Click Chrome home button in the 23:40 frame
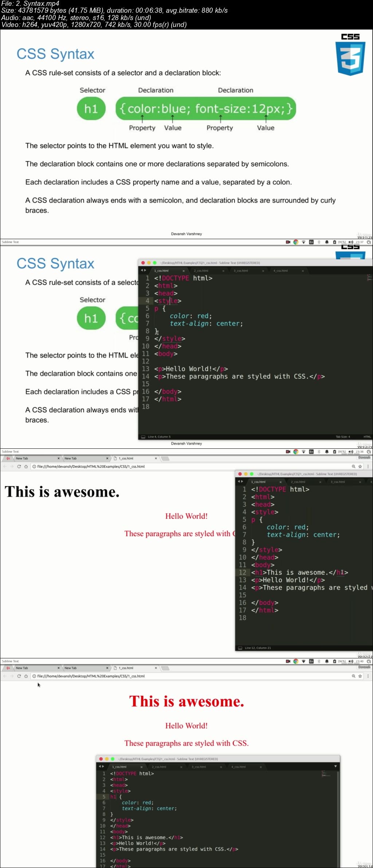The image size is (373, 868). coord(26,676)
